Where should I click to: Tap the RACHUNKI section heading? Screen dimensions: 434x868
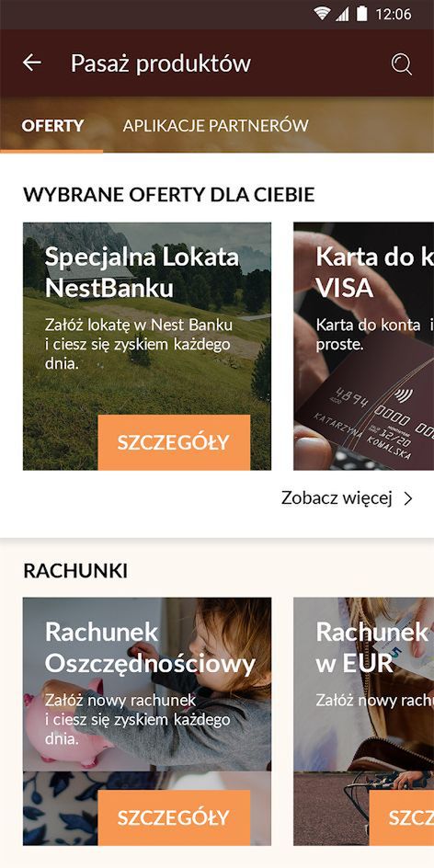[75, 571]
